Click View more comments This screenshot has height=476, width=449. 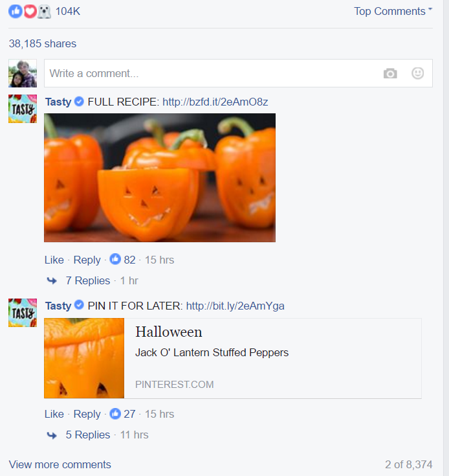click(x=60, y=464)
